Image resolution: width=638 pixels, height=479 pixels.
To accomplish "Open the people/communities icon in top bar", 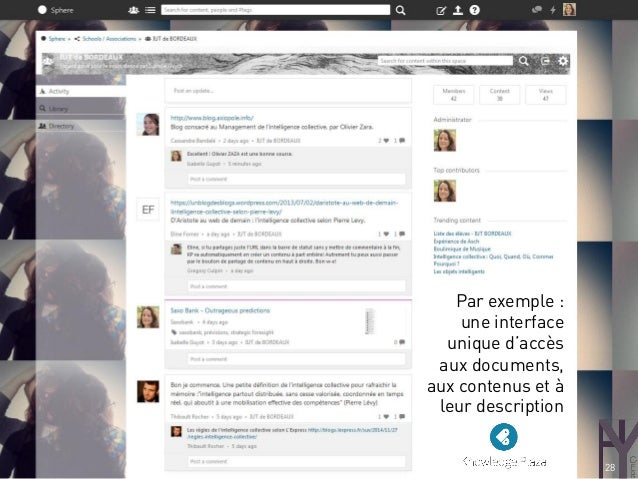I will (133, 10).
